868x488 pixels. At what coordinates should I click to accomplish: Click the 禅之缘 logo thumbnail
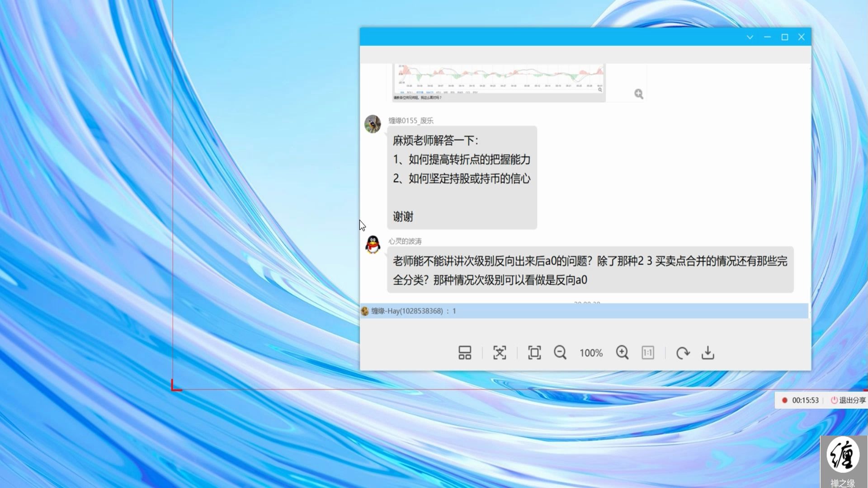[844, 462]
